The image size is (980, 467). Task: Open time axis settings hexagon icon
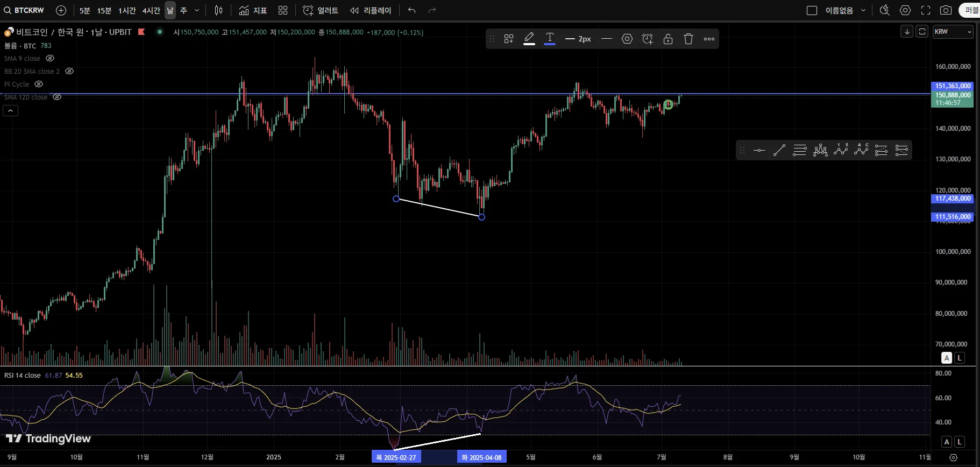(x=954, y=457)
